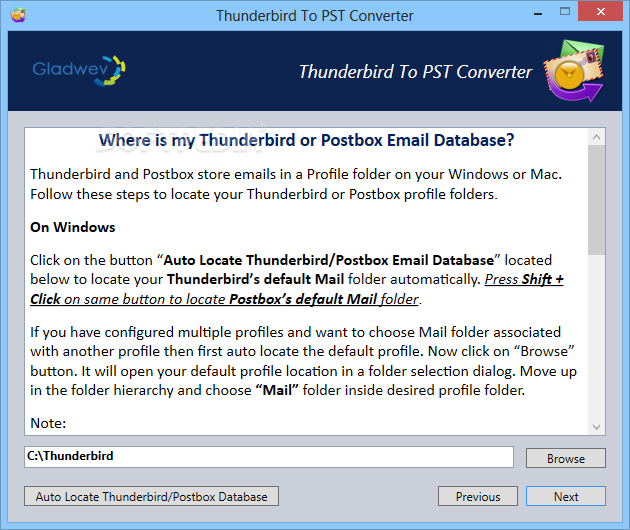Viewport: 630px width, 530px height.
Task: Click the envelope converter logo icon
Action: pos(574,71)
